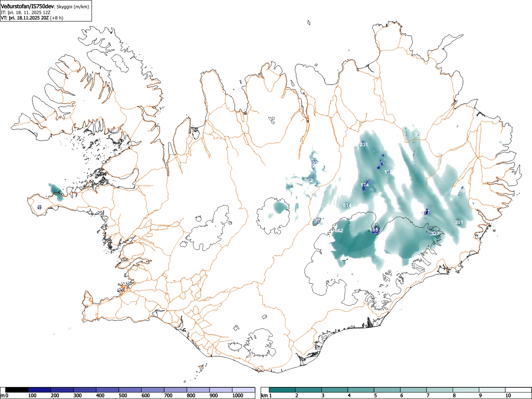Select the 2–3 km legend swatch
532x399 pixels.
(x=309, y=390)
